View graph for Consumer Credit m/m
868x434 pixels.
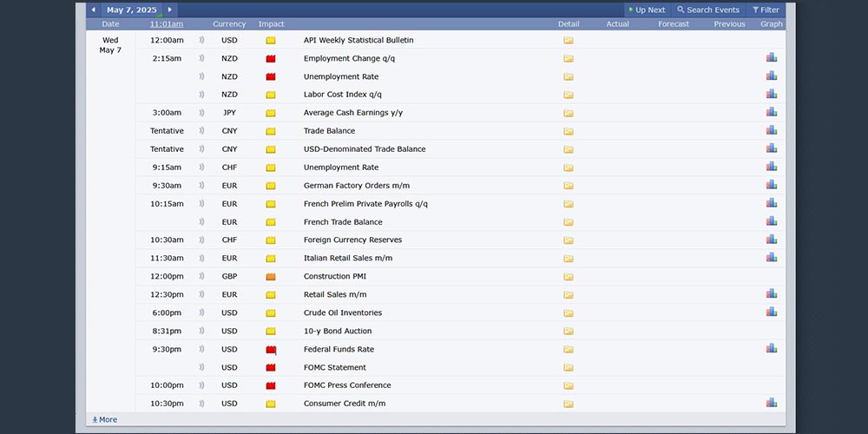[x=771, y=403]
